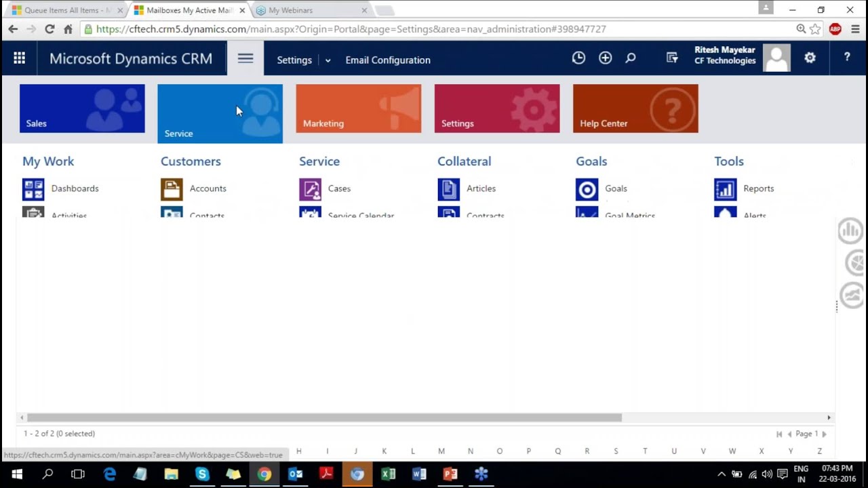The image size is (868, 488).
Task: Open the Help Center tile
Action: click(635, 108)
